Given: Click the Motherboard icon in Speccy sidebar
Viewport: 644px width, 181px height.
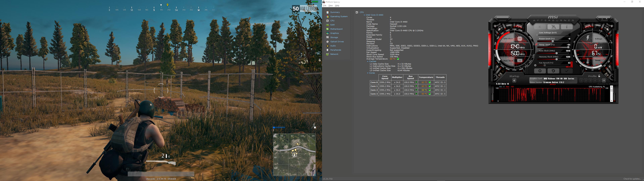Looking at the screenshot, I should pyautogui.click(x=327, y=29).
